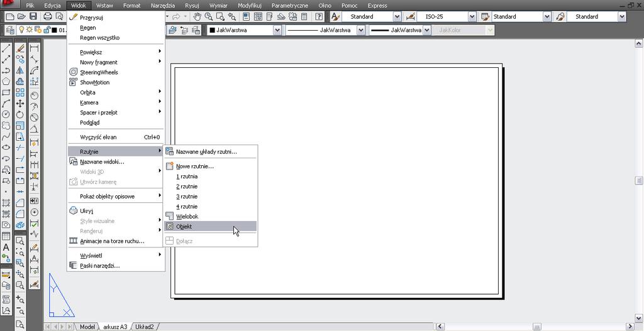Choose Nowe rzutnie... in submenu
This screenshot has width=644, height=331.
[x=210, y=166]
